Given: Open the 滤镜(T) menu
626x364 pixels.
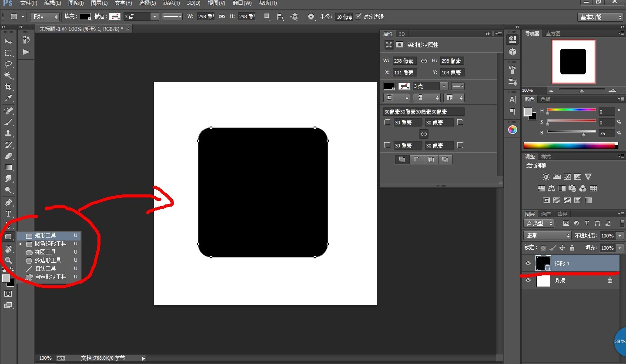Looking at the screenshot, I should click(171, 3).
